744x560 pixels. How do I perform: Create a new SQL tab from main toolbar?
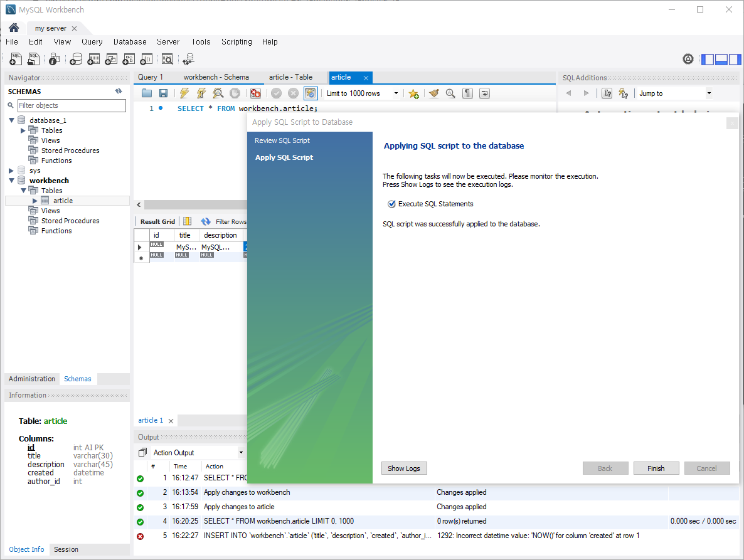[16, 59]
